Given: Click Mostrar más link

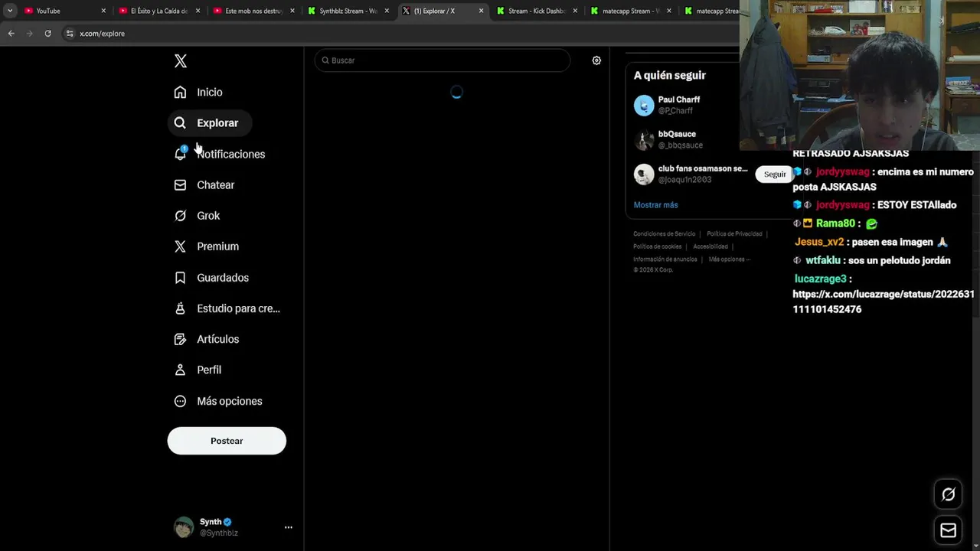Looking at the screenshot, I should click(x=655, y=205).
